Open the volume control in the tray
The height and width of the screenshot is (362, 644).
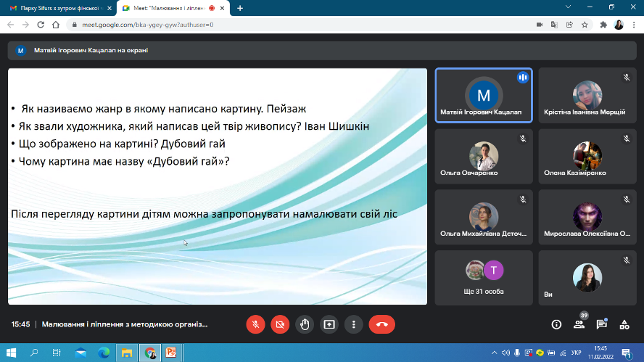point(505,353)
